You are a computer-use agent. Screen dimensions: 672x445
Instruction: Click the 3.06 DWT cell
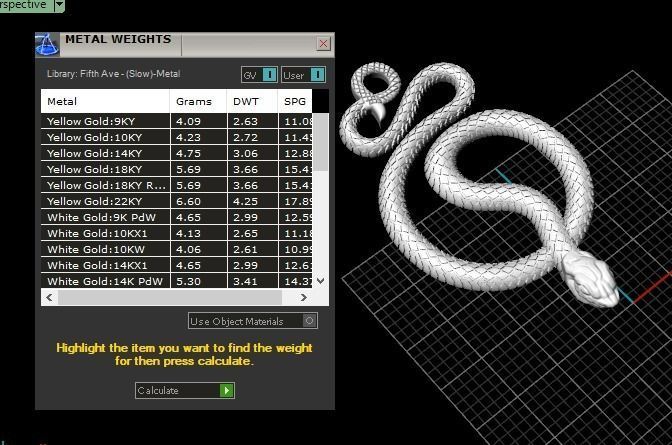point(252,153)
